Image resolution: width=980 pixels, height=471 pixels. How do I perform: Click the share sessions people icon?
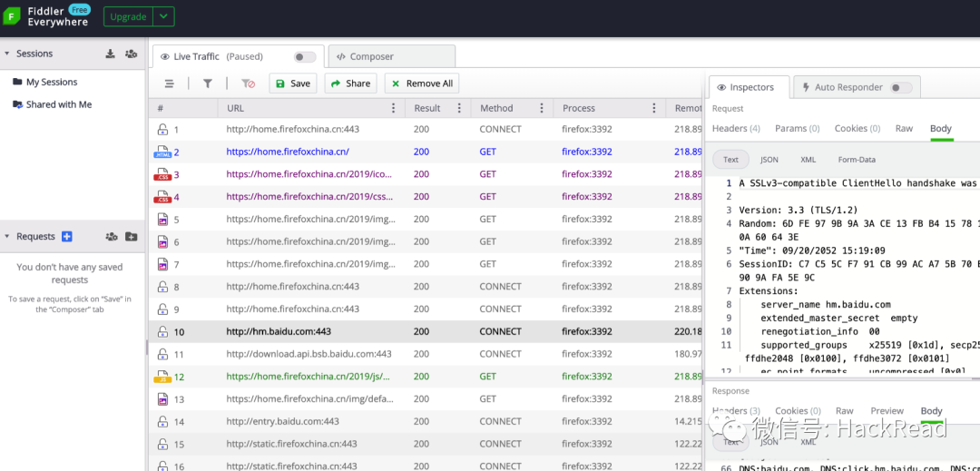pos(132,54)
